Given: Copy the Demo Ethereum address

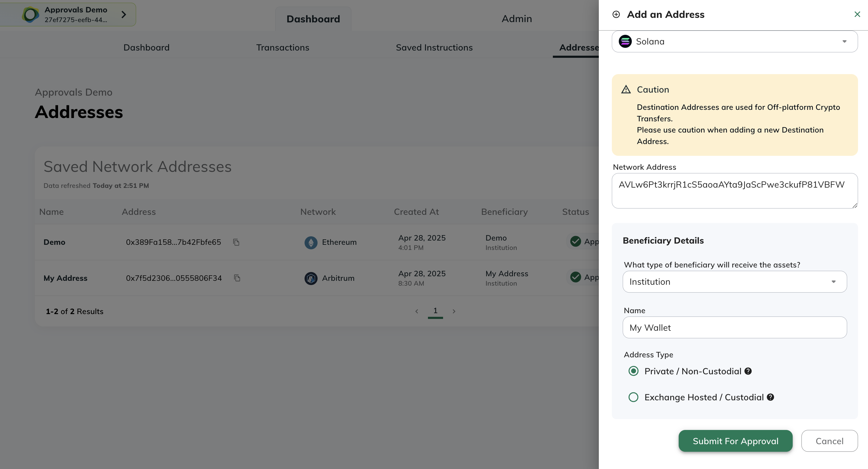Looking at the screenshot, I should click(x=236, y=242).
